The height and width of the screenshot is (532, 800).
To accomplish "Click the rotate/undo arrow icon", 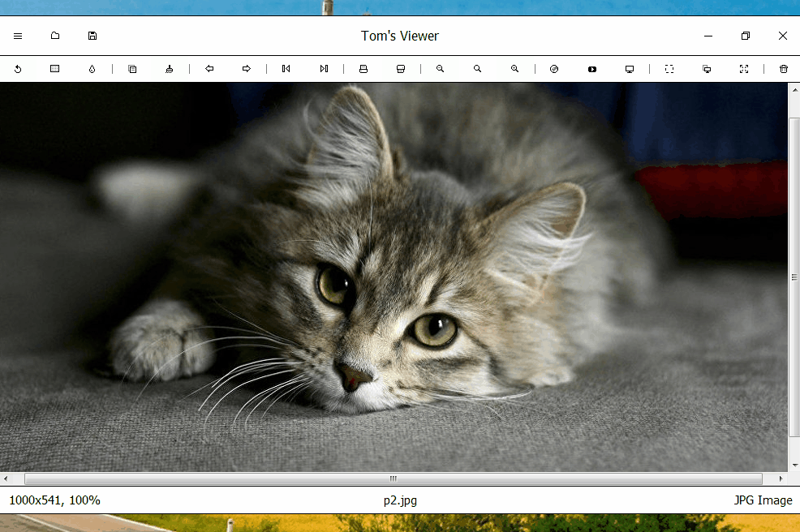I will click(18, 69).
